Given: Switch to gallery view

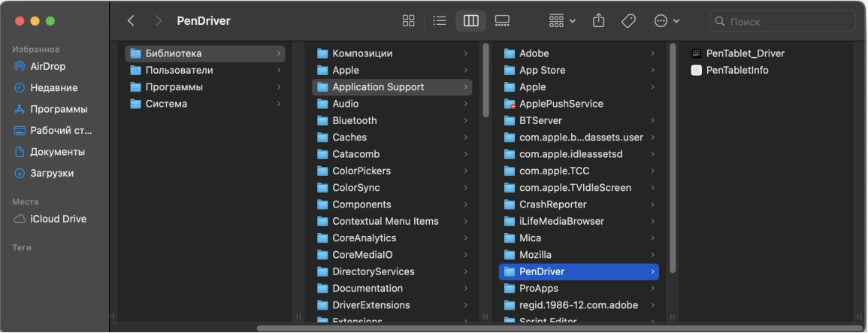Looking at the screenshot, I should [x=502, y=21].
